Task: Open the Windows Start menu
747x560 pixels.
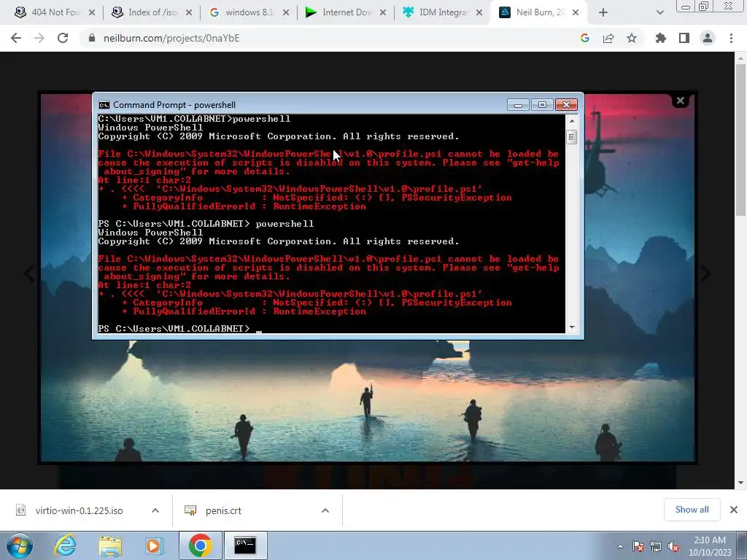Action: pos(18,545)
